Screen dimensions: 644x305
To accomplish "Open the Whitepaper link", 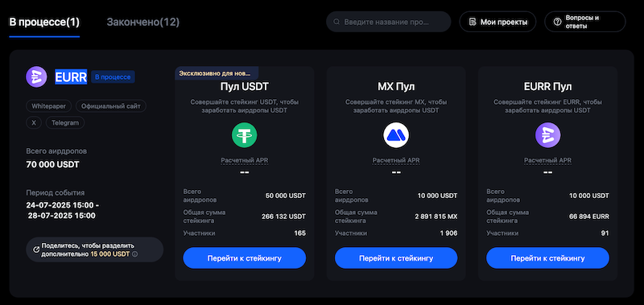I will (x=49, y=106).
